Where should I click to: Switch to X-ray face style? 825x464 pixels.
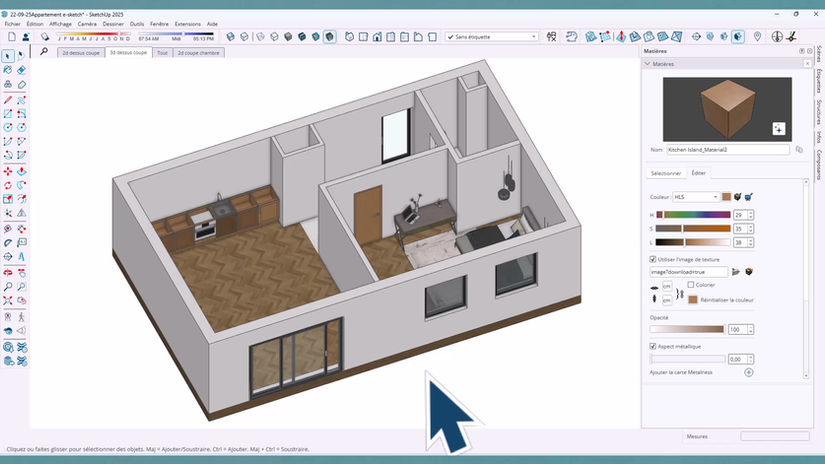click(x=230, y=37)
